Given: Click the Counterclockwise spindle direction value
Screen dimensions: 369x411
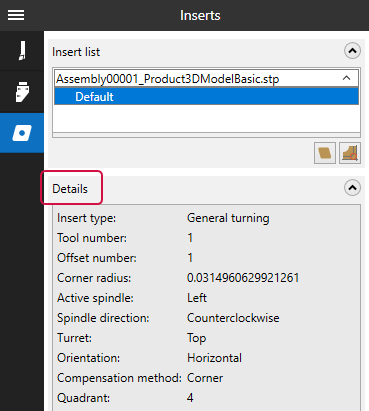Looking at the screenshot, I should click(233, 318).
